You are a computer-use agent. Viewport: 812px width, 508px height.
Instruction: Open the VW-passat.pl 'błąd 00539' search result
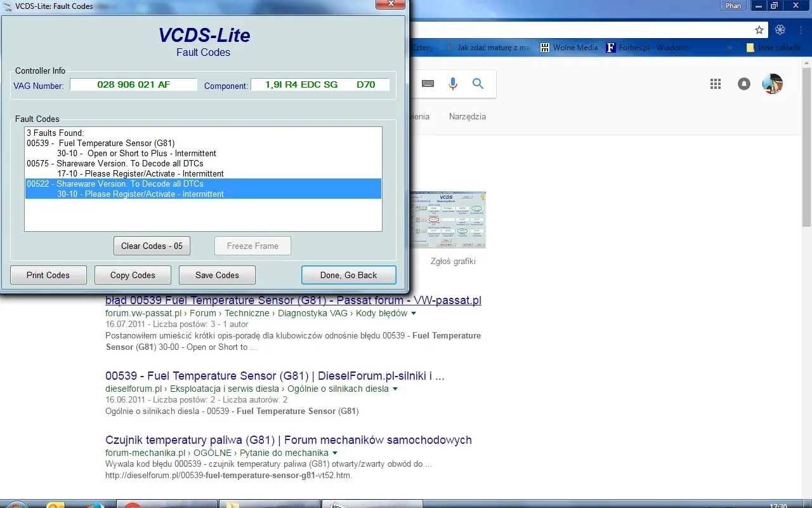[x=293, y=300]
